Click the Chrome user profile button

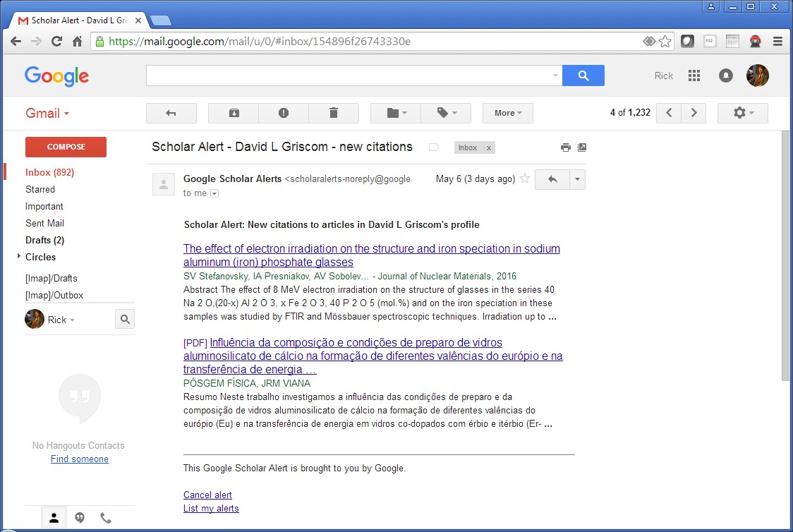[711, 6]
